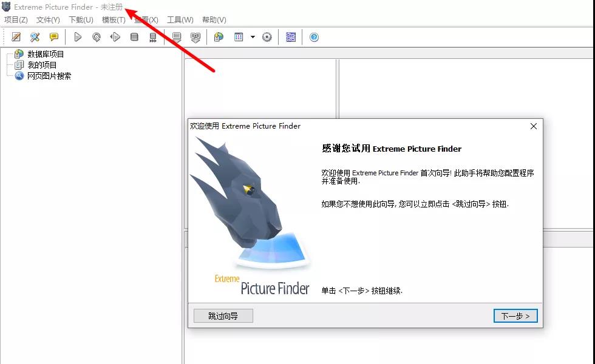Click the 跳过向导 button
Screen dimensions: 595x364
[223, 316]
